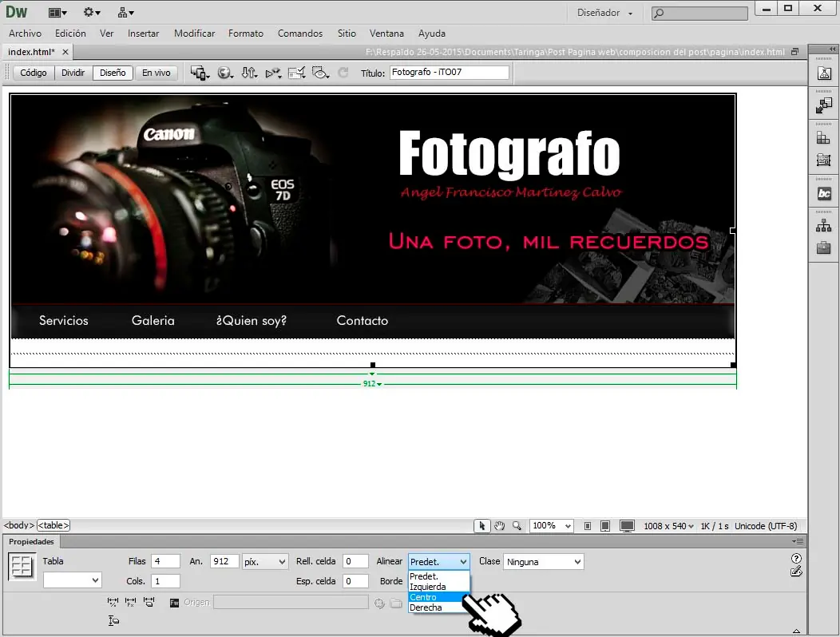Click the W3C validation icon
The height and width of the screenshot is (637, 840).
click(273, 73)
